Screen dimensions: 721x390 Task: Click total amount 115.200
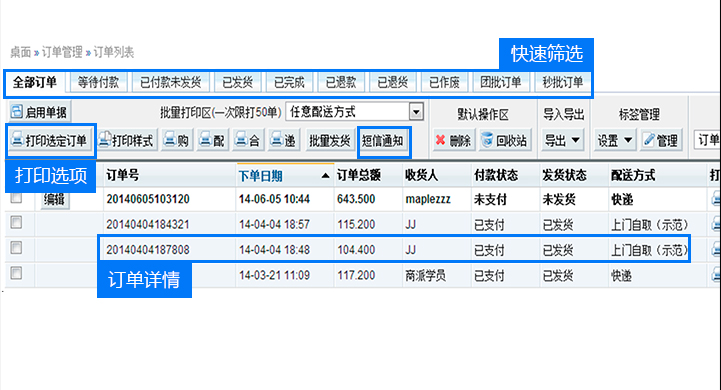[356, 224]
